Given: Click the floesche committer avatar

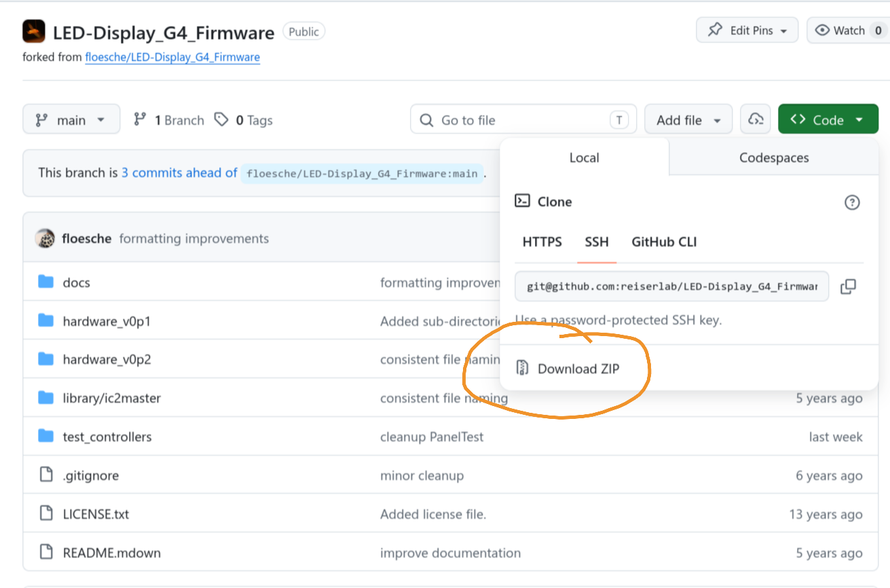Looking at the screenshot, I should tap(45, 238).
